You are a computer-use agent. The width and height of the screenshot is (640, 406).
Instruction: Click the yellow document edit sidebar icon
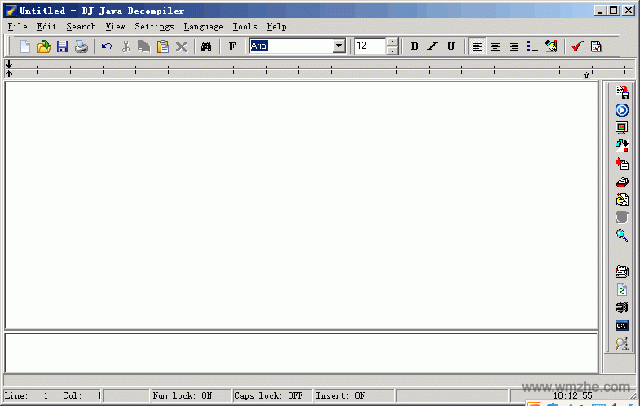coord(622,200)
